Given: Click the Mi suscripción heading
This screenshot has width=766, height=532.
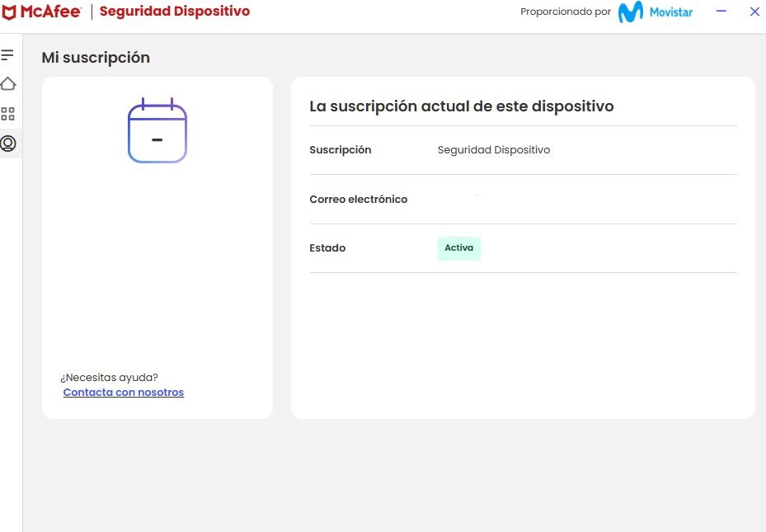Looking at the screenshot, I should (x=96, y=58).
